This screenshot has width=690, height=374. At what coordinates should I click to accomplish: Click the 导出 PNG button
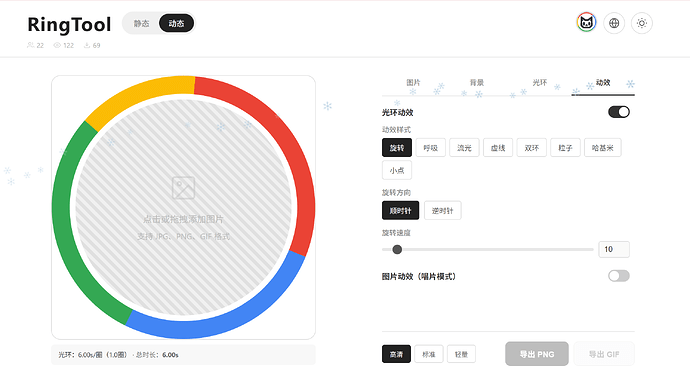click(x=537, y=354)
